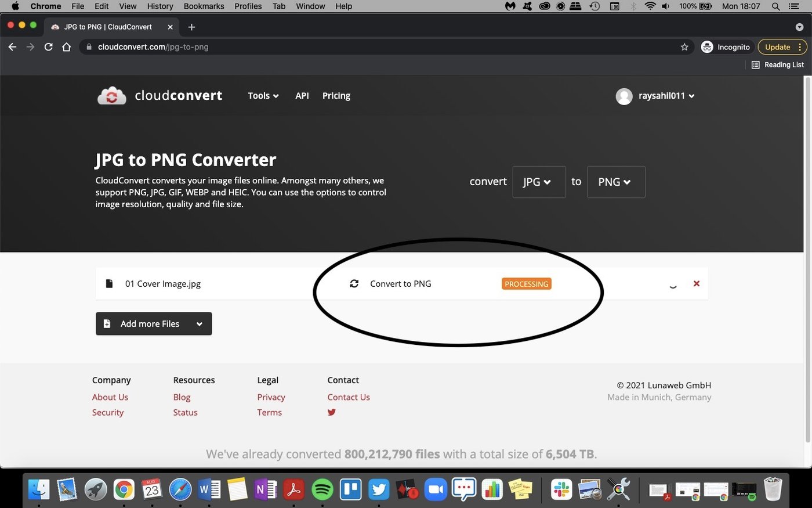
Task: Open Stickies from the dock
Action: [520, 489]
